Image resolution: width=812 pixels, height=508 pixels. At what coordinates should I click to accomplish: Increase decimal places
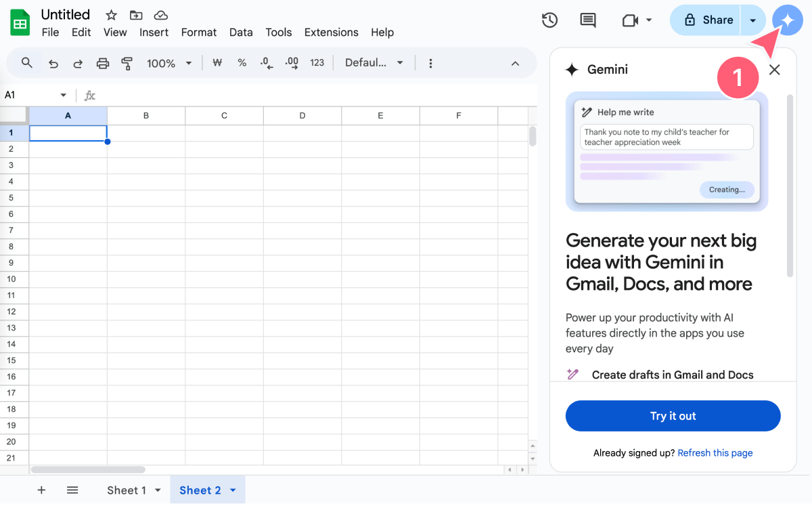coord(292,62)
